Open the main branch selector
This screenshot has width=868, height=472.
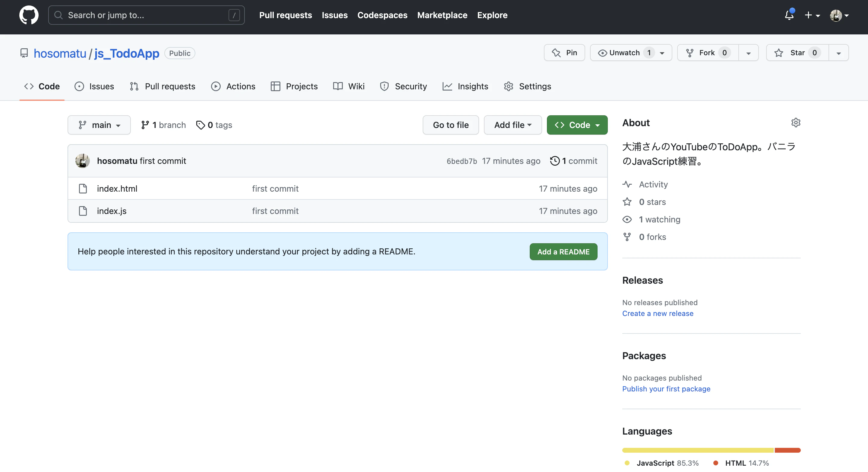tap(99, 125)
